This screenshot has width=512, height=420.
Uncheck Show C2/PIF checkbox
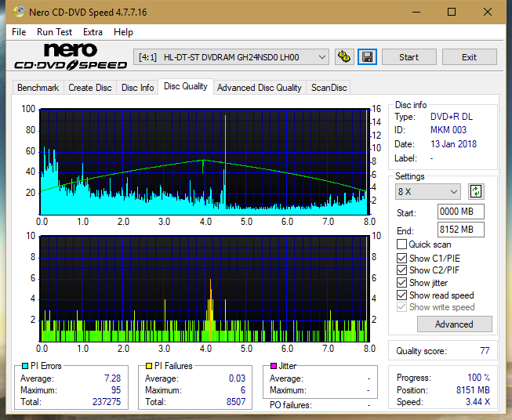point(401,270)
